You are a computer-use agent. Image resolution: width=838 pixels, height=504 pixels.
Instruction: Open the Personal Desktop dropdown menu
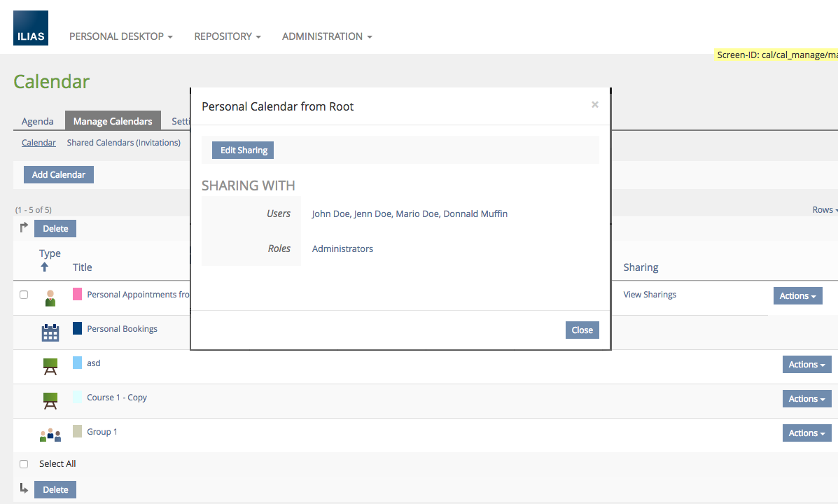120,36
